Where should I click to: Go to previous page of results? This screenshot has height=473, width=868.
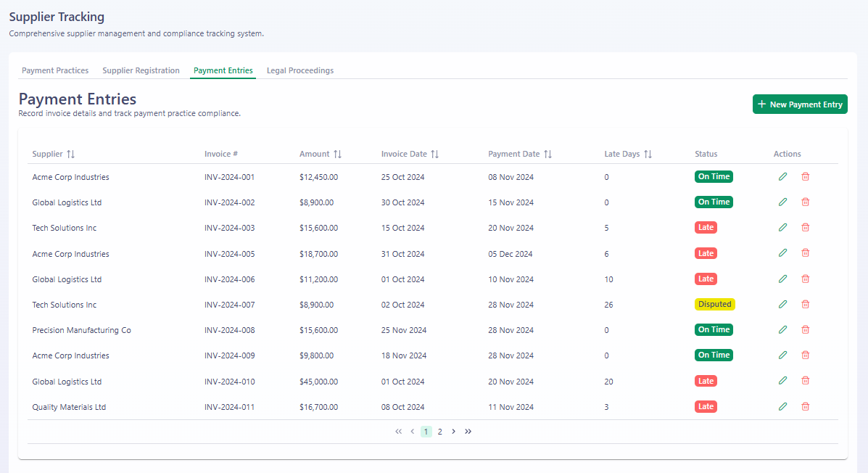[x=413, y=432]
